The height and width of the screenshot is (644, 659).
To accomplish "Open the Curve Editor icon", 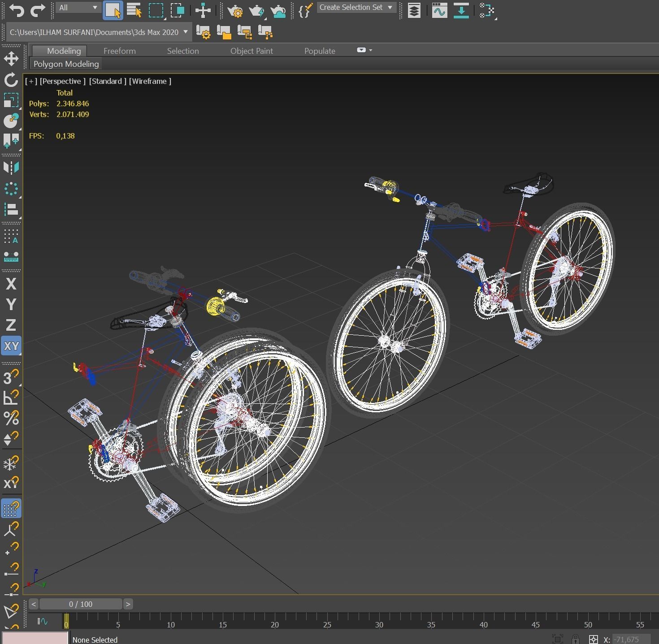I will tap(439, 10).
